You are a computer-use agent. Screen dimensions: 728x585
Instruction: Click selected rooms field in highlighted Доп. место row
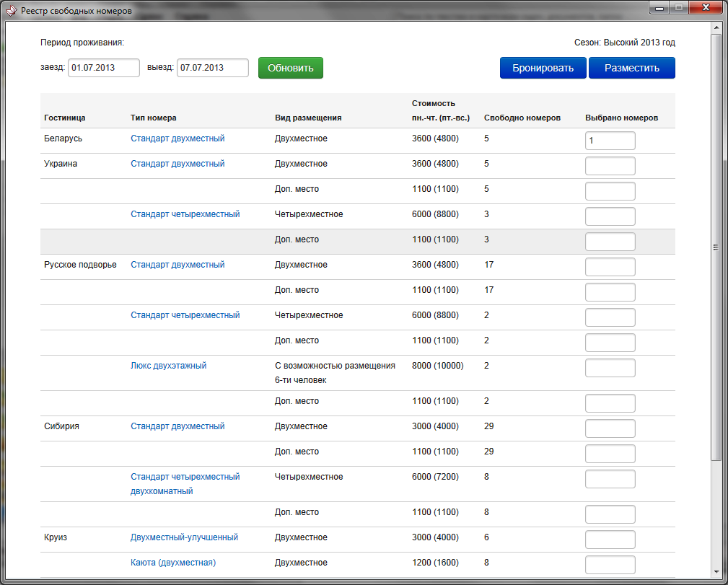pyautogui.click(x=610, y=242)
